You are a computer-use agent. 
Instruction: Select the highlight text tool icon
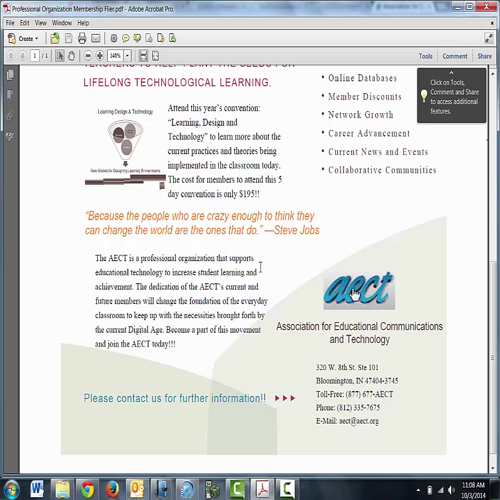pyautogui.click(x=137, y=39)
